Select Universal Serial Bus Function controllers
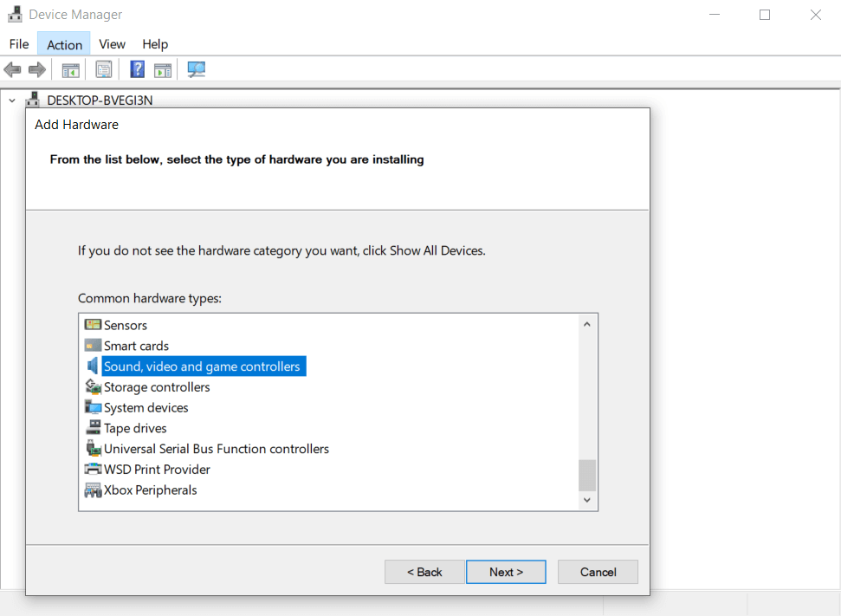The width and height of the screenshot is (841, 616). click(217, 449)
